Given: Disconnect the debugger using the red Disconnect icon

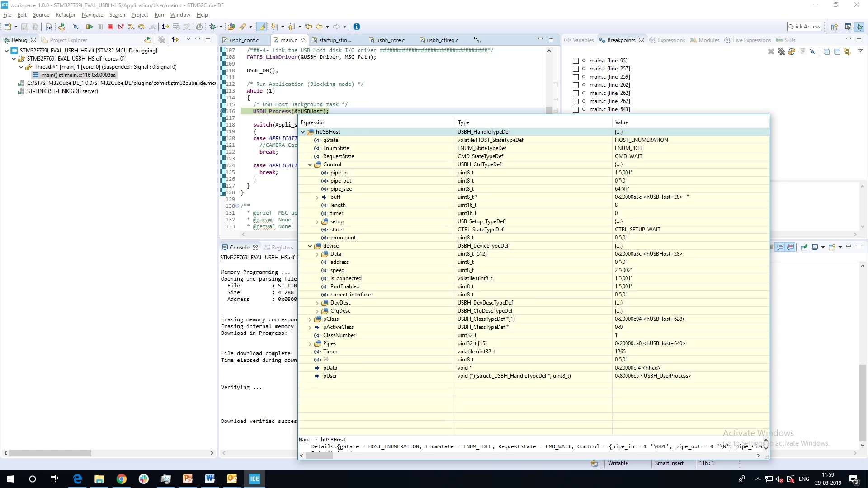Looking at the screenshot, I should 121,27.
